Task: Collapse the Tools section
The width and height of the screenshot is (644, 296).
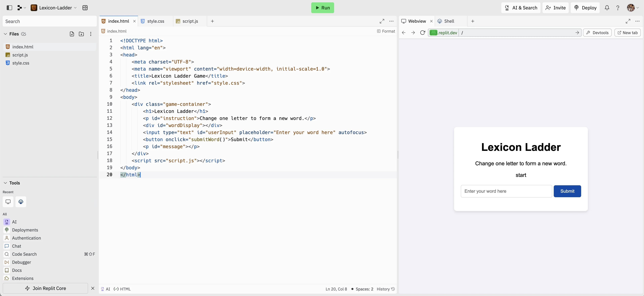Action: [x=6, y=183]
